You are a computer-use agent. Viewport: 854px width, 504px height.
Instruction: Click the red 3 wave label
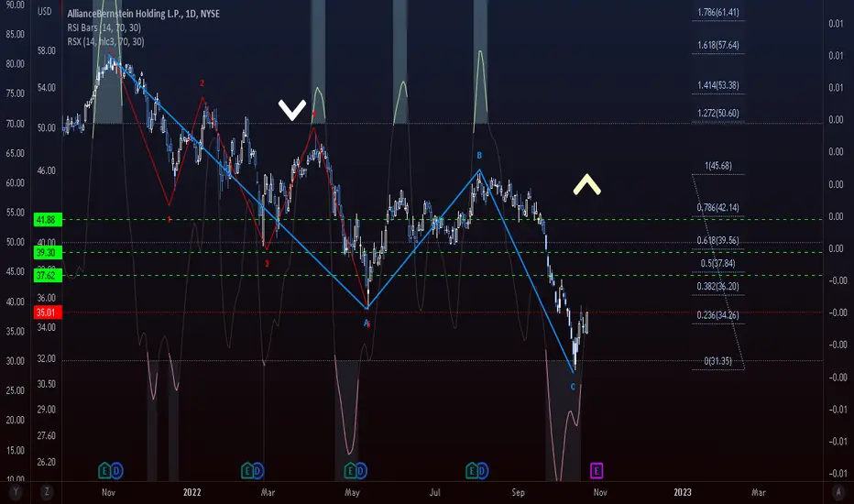267,264
